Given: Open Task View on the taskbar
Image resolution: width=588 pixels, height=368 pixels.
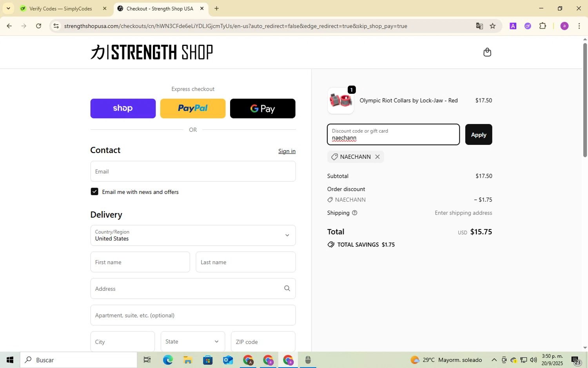Looking at the screenshot, I should [x=147, y=360].
